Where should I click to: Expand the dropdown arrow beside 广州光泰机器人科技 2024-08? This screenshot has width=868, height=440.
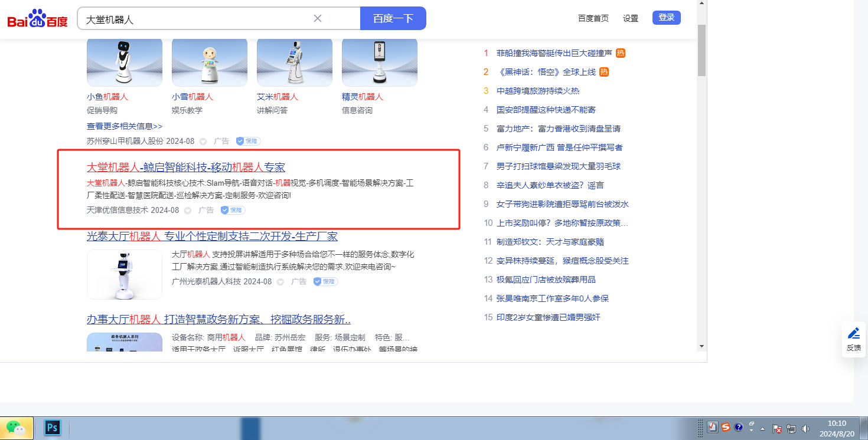coord(280,282)
